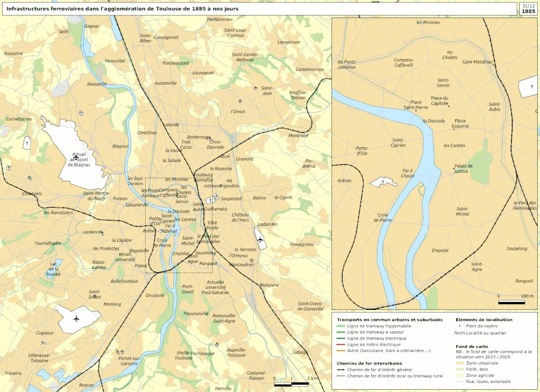Click the Lac de la Ramée lake

(x=53, y=272)
